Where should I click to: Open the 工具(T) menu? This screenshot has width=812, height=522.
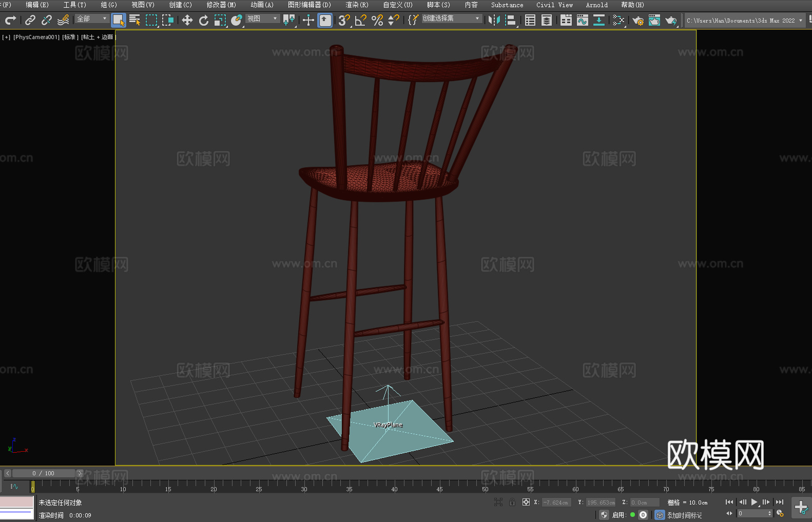[74, 5]
